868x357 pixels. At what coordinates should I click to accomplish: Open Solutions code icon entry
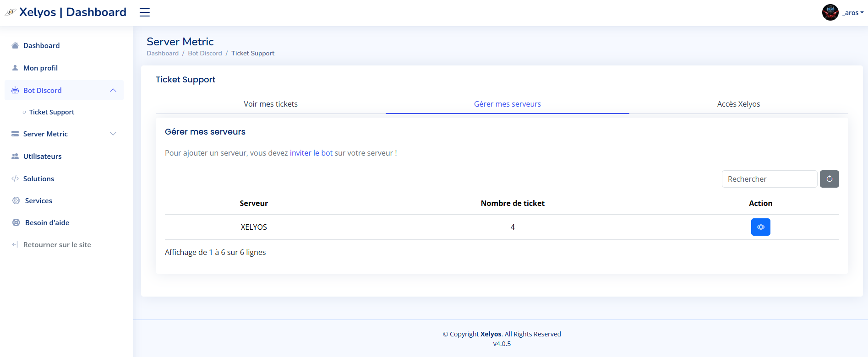(15, 178)
